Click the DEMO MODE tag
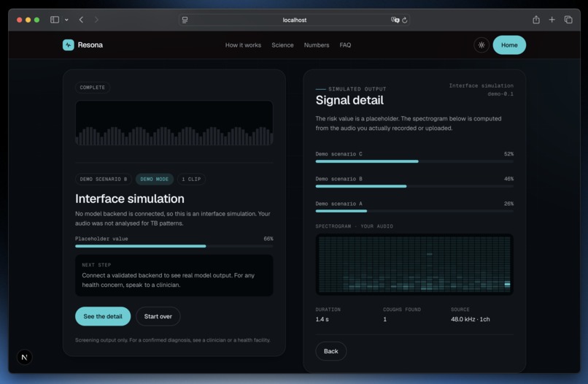 155,179
